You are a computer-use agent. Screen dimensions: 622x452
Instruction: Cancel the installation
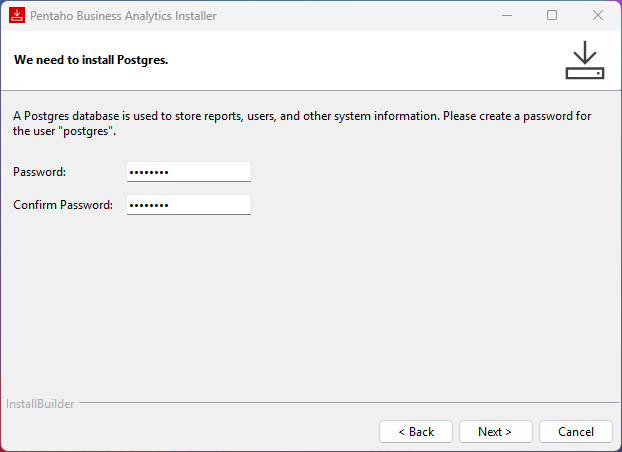click(575, 432)
